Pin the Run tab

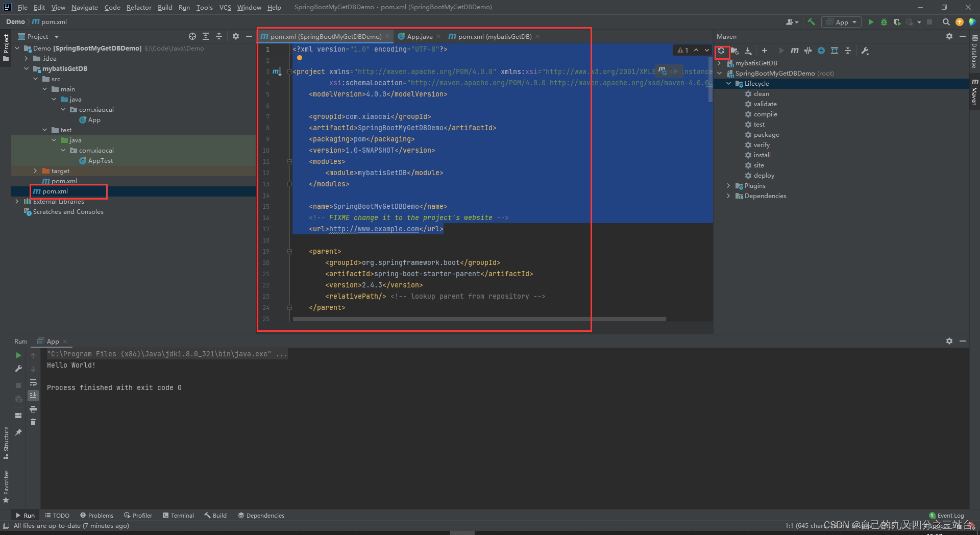(18, 432)
